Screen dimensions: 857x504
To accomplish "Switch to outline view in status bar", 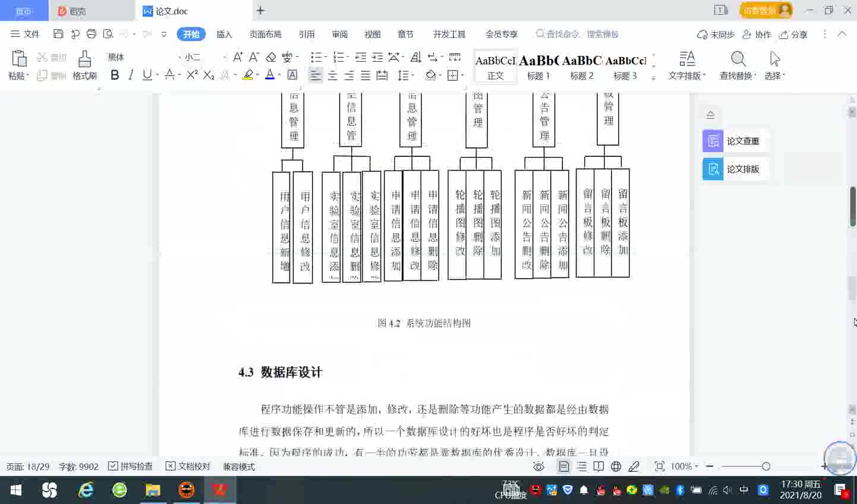I will click(581, 467).
